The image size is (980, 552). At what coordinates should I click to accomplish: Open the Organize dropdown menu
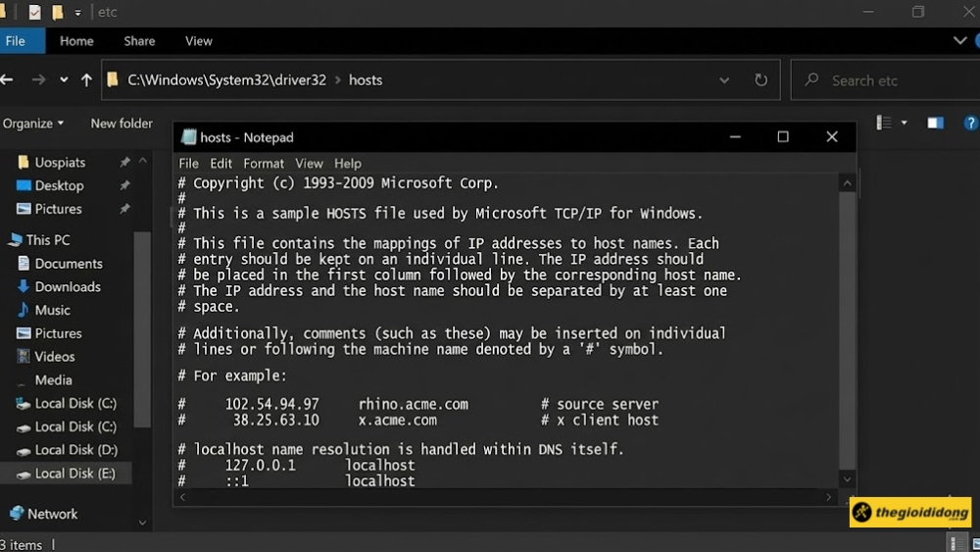point(32,124)
